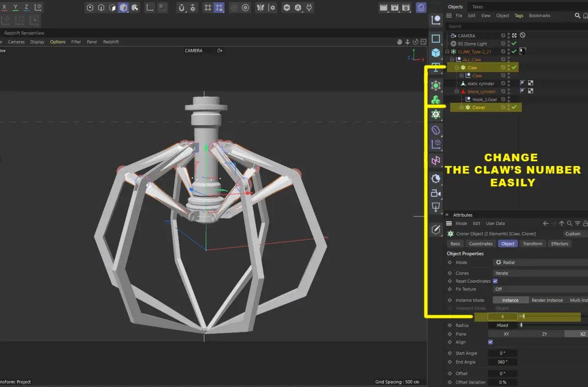The height and width of the screenshot is (387, 588).
Task: Select the Polygons mode icon in top toolbar
Action: (x=112, y=7)
